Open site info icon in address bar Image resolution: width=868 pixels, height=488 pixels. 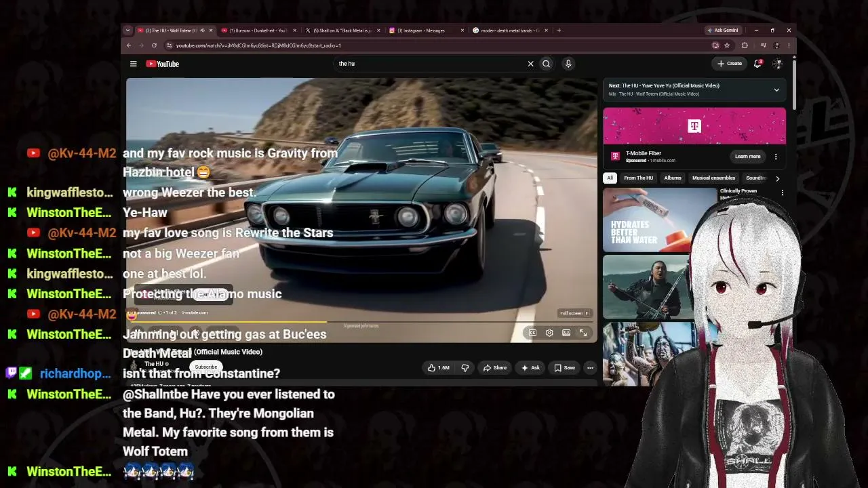[x=169, y=45]
